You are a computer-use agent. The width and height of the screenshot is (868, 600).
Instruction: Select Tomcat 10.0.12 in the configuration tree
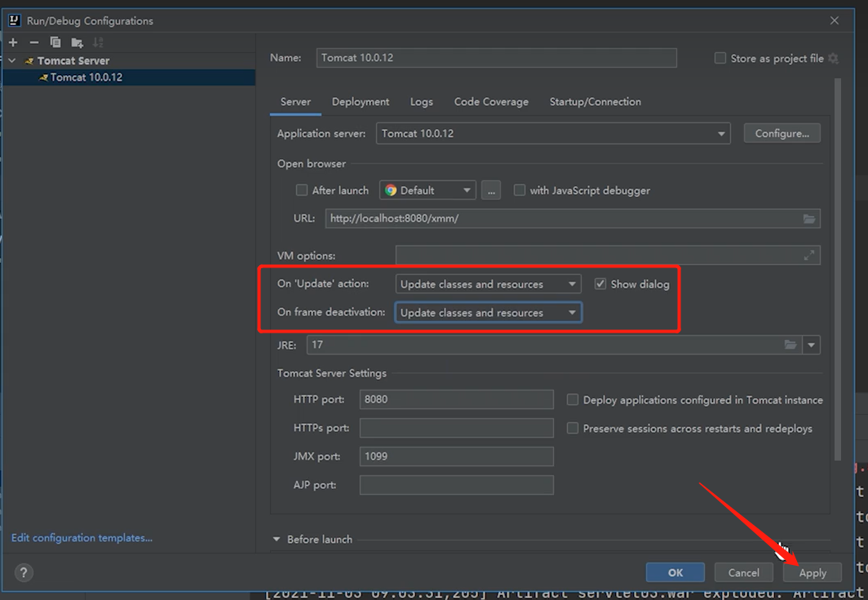[128, 77]
